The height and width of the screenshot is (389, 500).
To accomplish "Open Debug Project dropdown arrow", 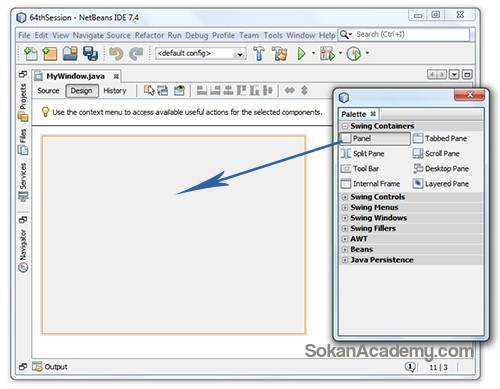I will click(x=340, y=53).
